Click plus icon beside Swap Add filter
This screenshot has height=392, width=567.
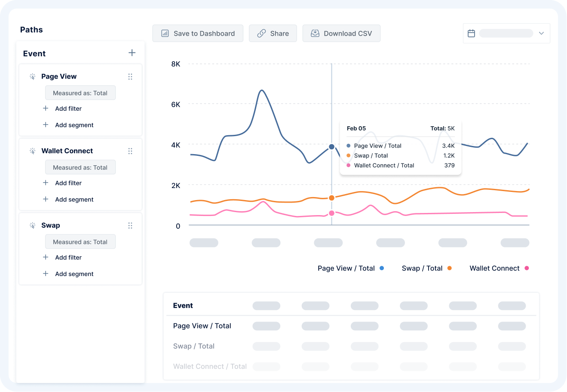click(x=46, y=257)
